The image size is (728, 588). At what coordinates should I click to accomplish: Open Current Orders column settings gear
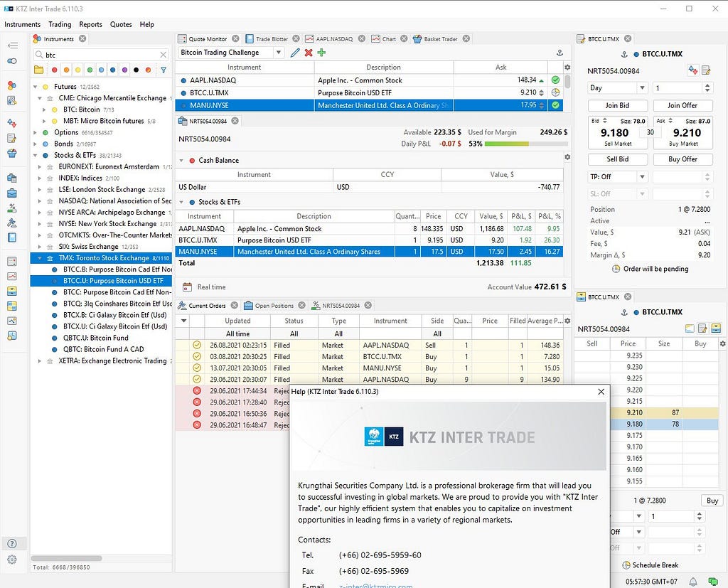pyautogui.click(x=567, y=321)
